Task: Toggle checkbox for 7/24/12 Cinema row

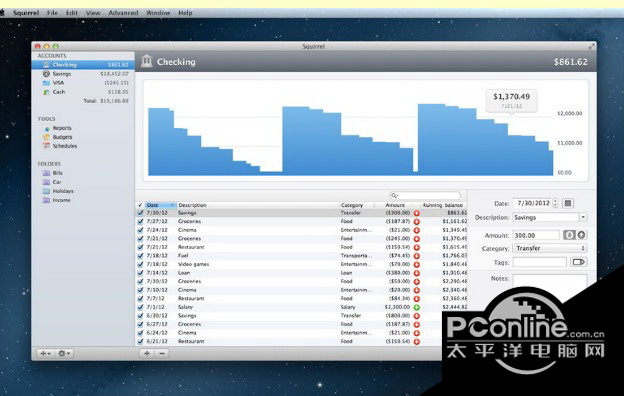Action: pos(140,230)
